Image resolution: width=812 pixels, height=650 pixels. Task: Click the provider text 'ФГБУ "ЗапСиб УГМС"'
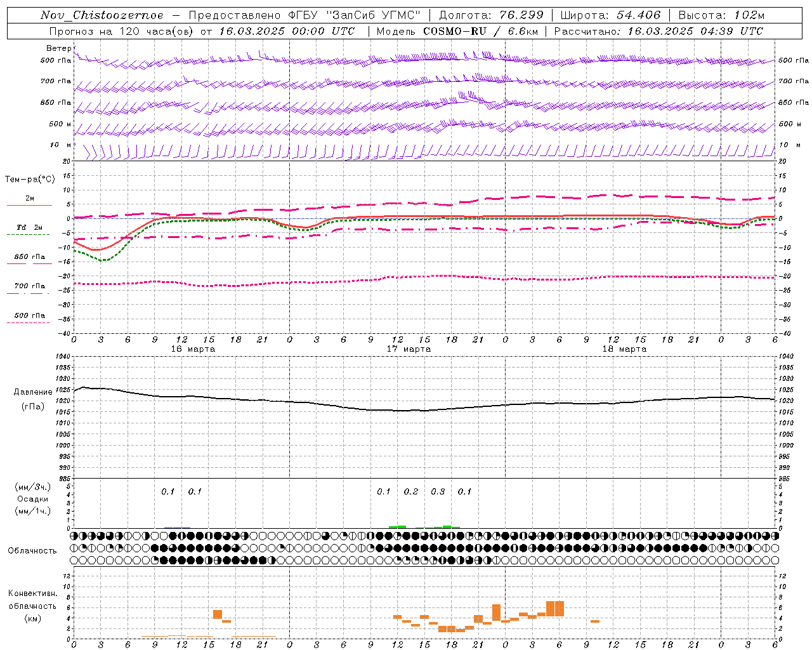coord(355,15)
